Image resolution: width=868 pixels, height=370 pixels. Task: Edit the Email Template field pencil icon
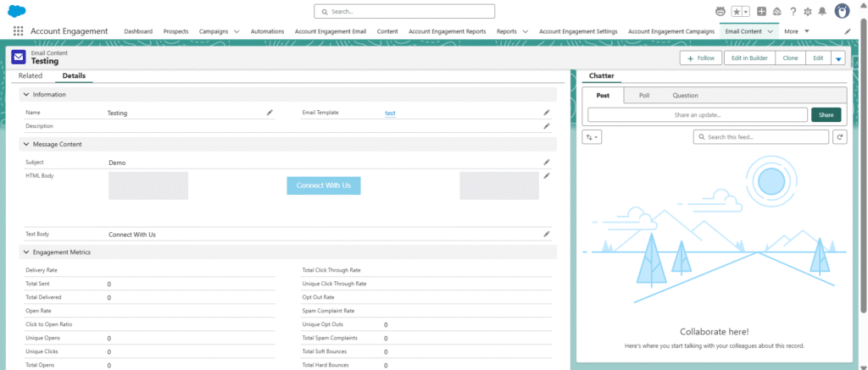tap(547, 113)
